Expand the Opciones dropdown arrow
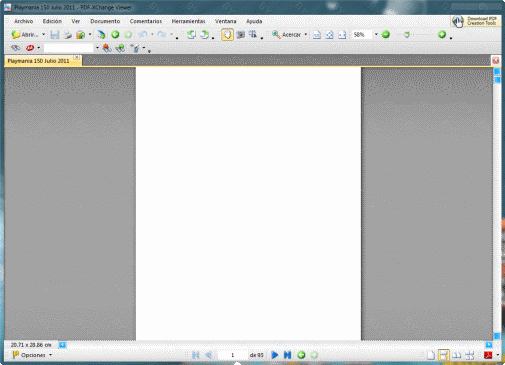Screen dimensions: 505x365 tap(51, 355)
